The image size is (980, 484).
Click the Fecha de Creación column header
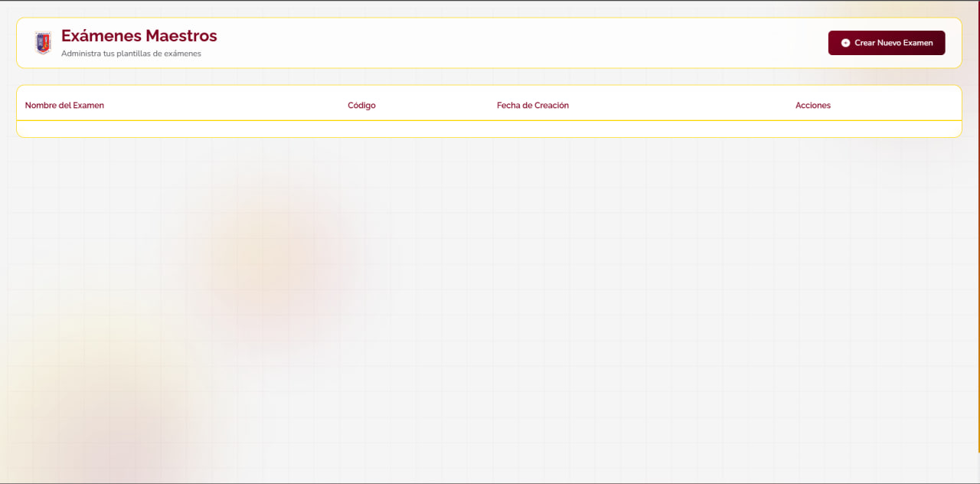[x=533, y=106]
